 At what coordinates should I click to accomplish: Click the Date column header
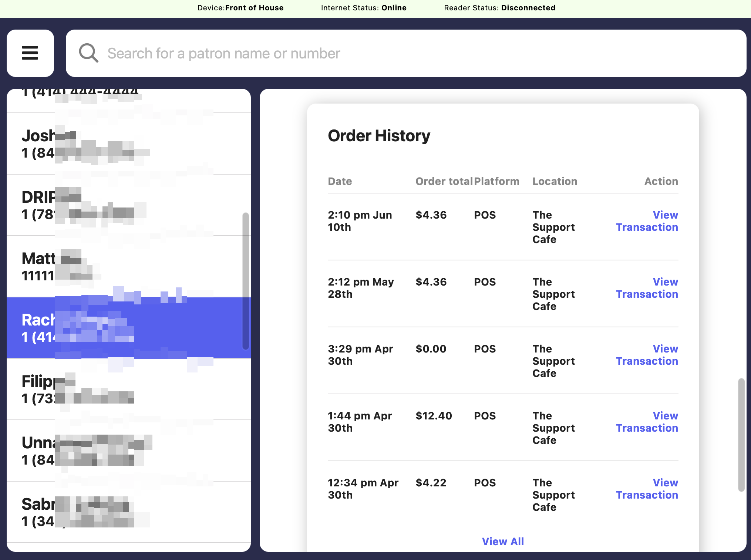[x=340, y=181]
